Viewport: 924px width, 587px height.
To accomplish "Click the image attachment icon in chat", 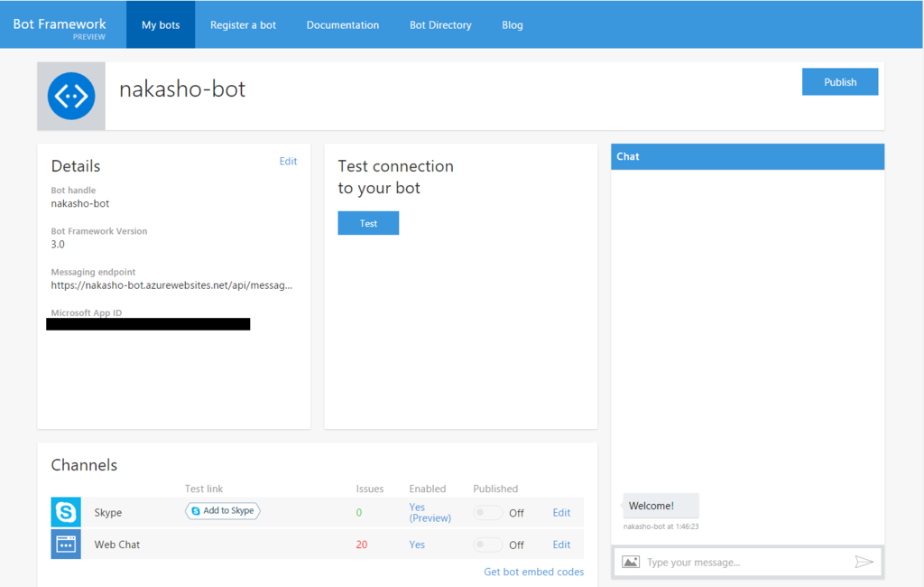I will click(x=631, y=562).
